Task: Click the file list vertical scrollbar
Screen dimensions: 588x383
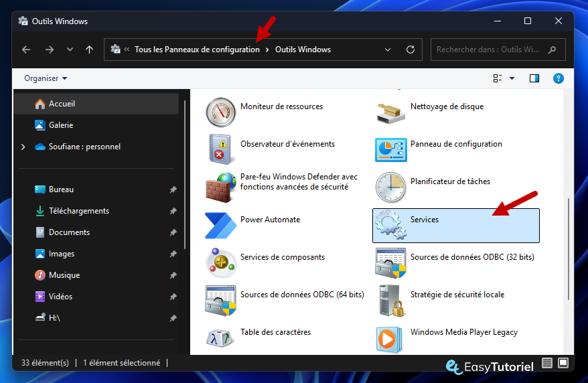Action: point(569,249)
